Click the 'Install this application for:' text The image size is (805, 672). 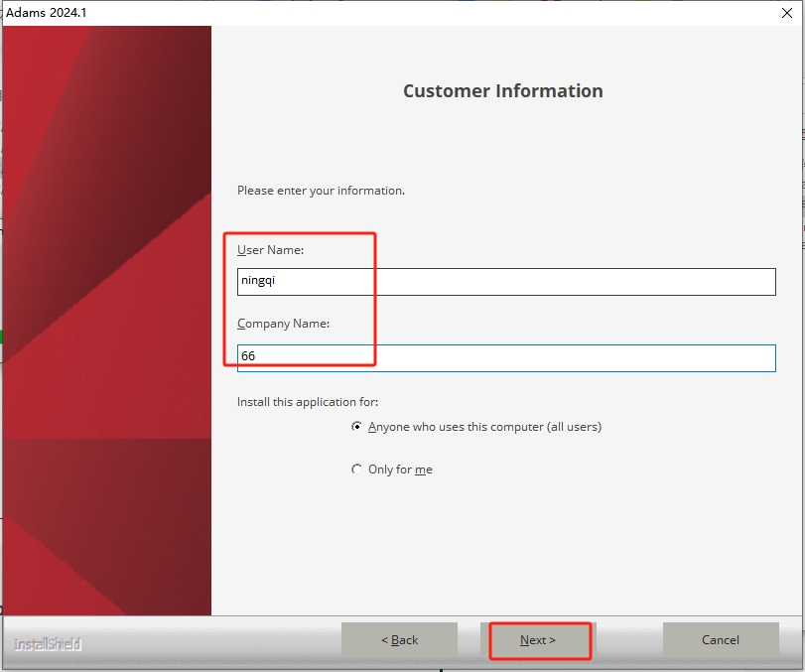(x=308, y=402)
